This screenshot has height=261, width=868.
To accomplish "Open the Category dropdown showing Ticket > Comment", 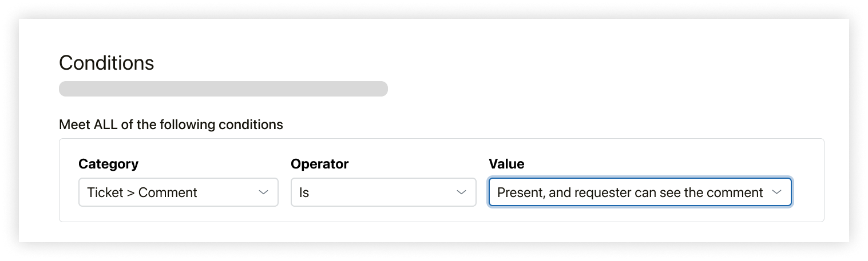I will pos(178,192).
